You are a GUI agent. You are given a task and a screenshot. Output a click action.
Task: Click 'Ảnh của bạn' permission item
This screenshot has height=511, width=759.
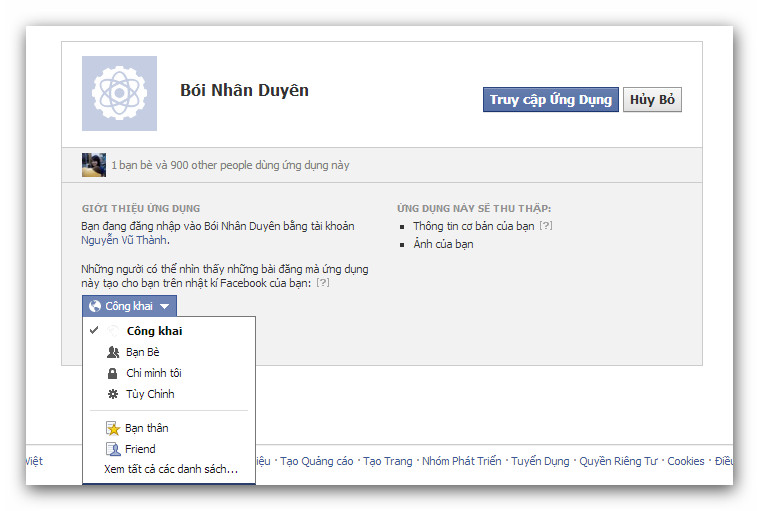[x=443, y=244]
